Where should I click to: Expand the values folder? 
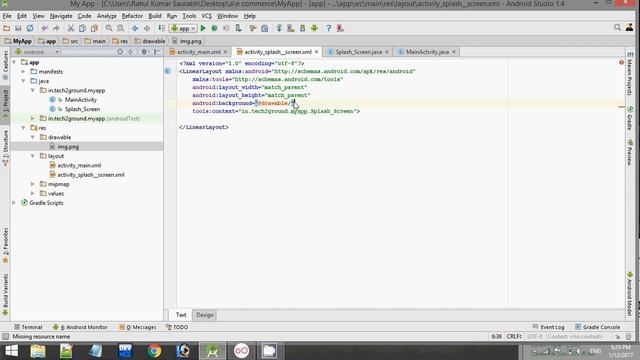click(x=33, y=193)
